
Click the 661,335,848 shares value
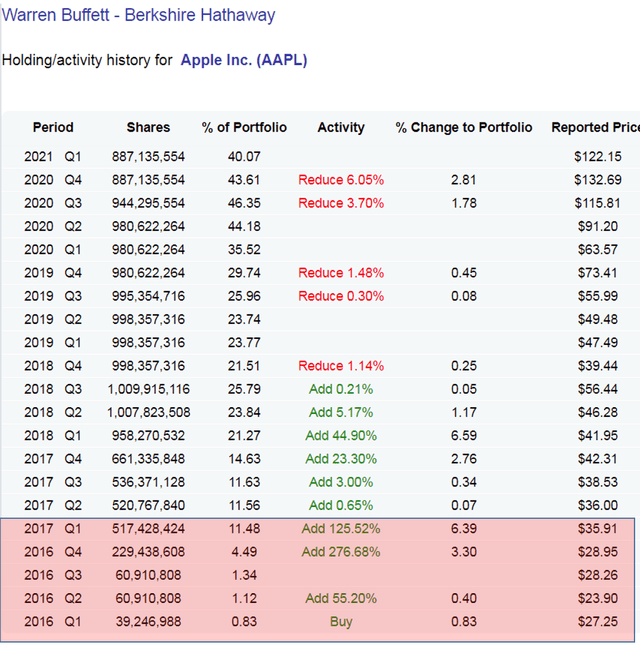148,459
